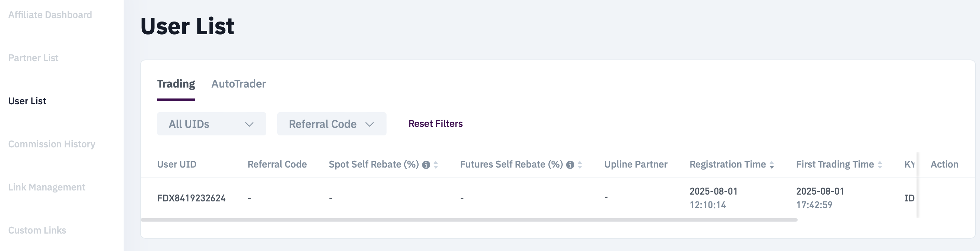Sort by Spot Self Rebate column arrows

pyautogui.click(x=436, y=165)
